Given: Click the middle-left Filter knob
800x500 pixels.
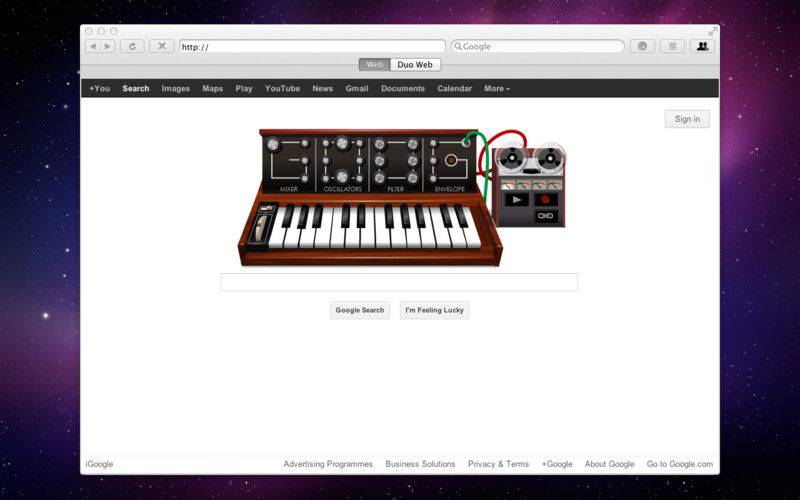Looking at the screenshot, I should [x=380, y=161].
